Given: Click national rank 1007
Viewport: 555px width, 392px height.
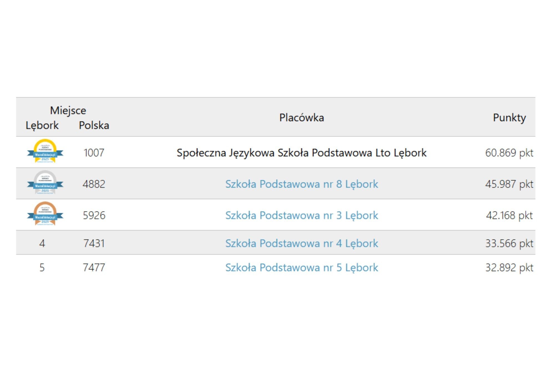Looking at the screenshot, I should click(94, 153).
